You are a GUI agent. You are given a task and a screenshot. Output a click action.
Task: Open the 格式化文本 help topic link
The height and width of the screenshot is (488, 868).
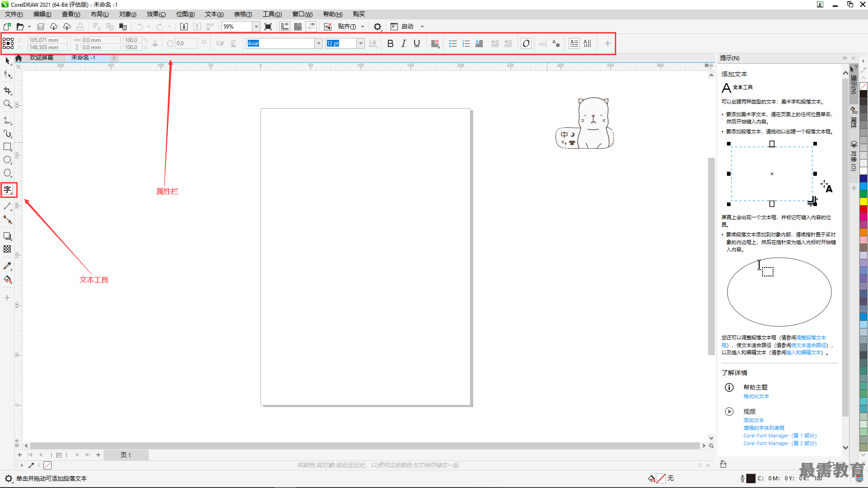pos(756,396)
